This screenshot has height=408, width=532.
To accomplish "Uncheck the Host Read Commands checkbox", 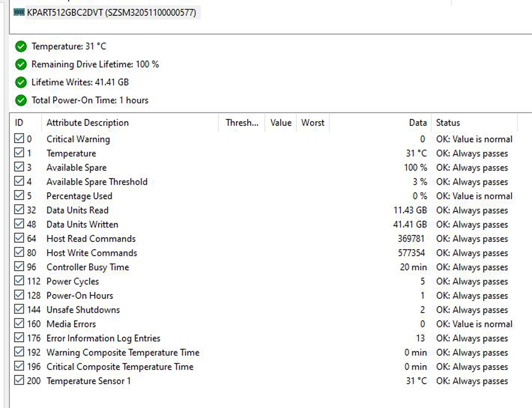I will (x=19, y=238).
